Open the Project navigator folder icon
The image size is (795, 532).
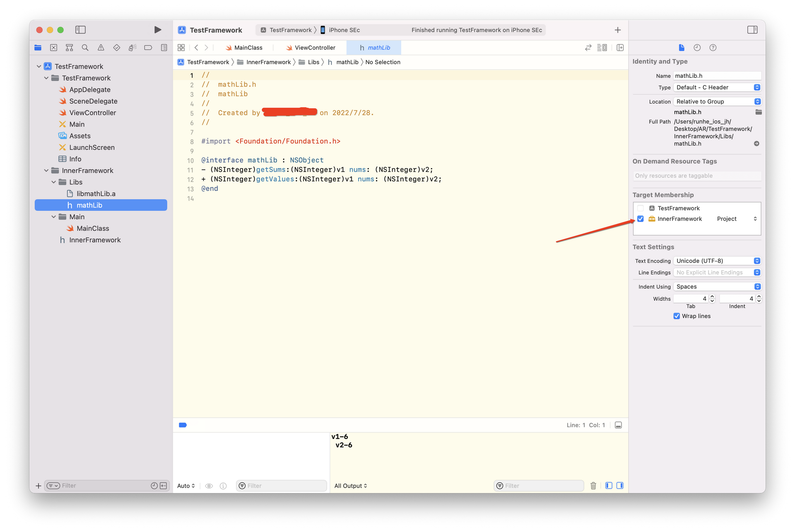coord(38,48)
